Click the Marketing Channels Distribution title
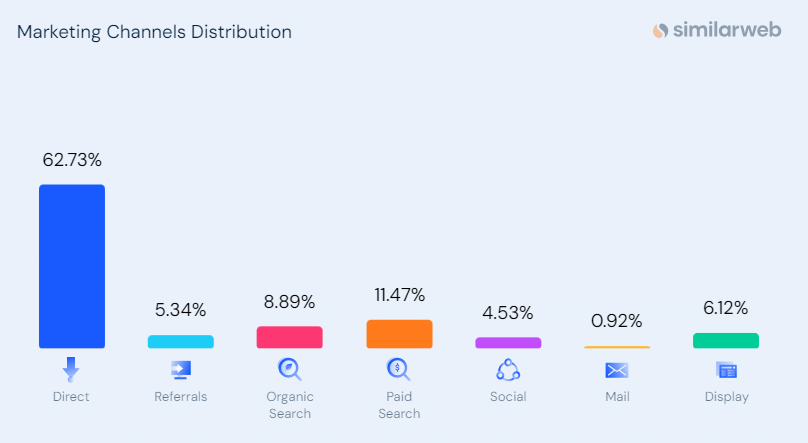The image size is (808, 443). pyautogui.click(x=154, y=32)
